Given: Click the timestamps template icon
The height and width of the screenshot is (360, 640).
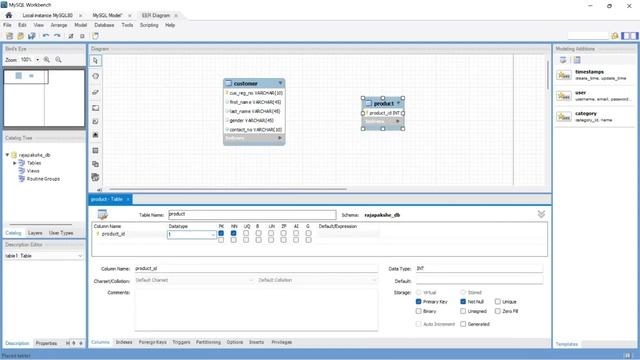Looking at the screenshot, I should pos(564,75).
